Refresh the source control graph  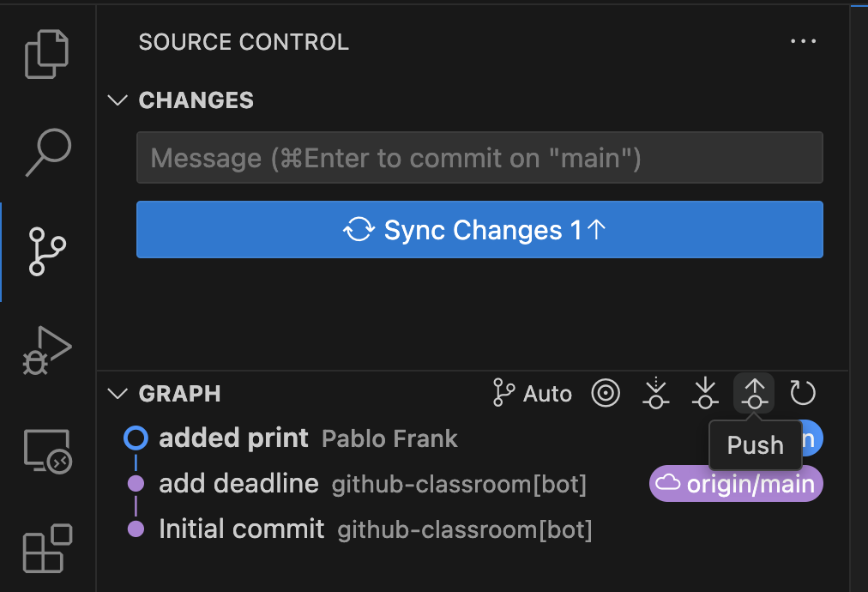[x=802, y=394]
